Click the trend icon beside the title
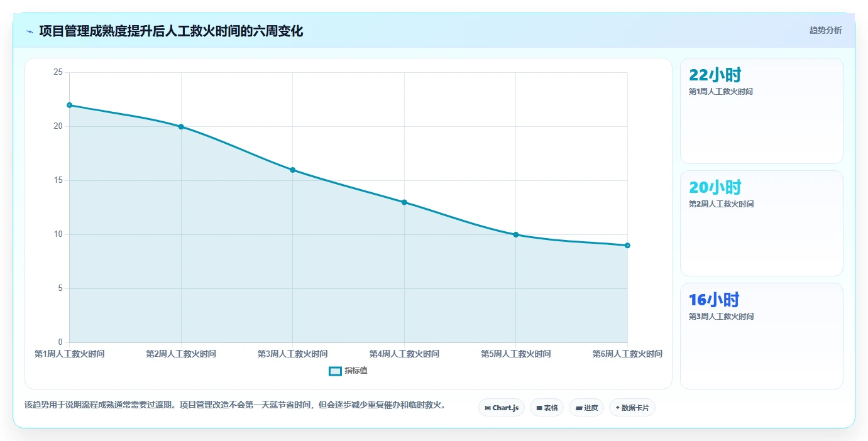This screenshot has width=868, height=441. [30, 31]
